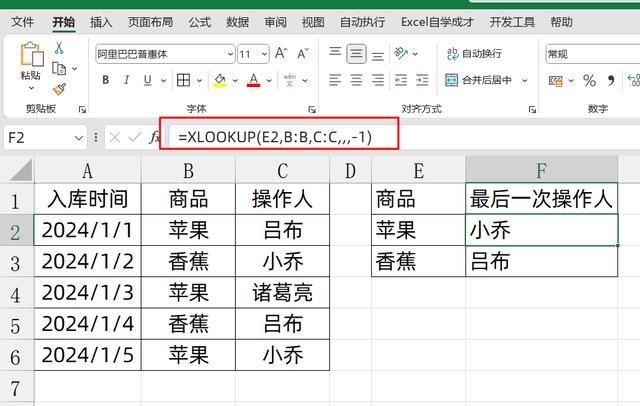Open the font name dropdown
The height and width of the screenshot is (406, 640).
click(x=230, y=54)
